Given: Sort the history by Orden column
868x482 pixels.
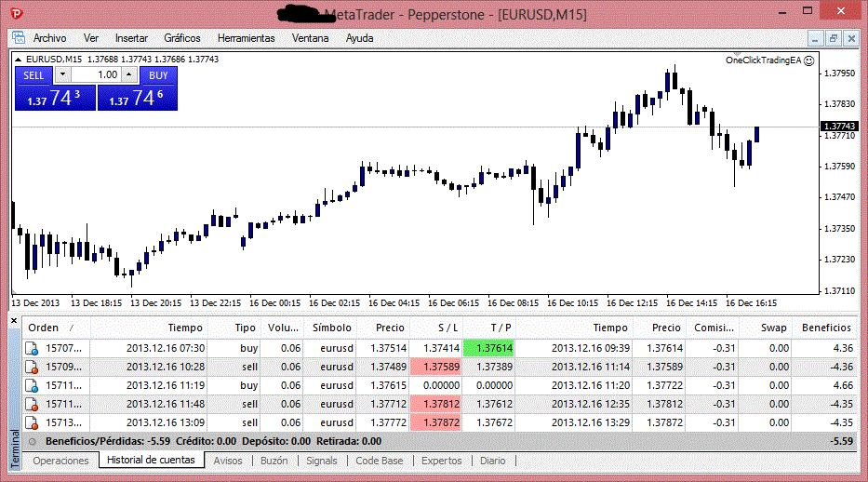Looking at the screenshot, I should [x=44, y=328].
